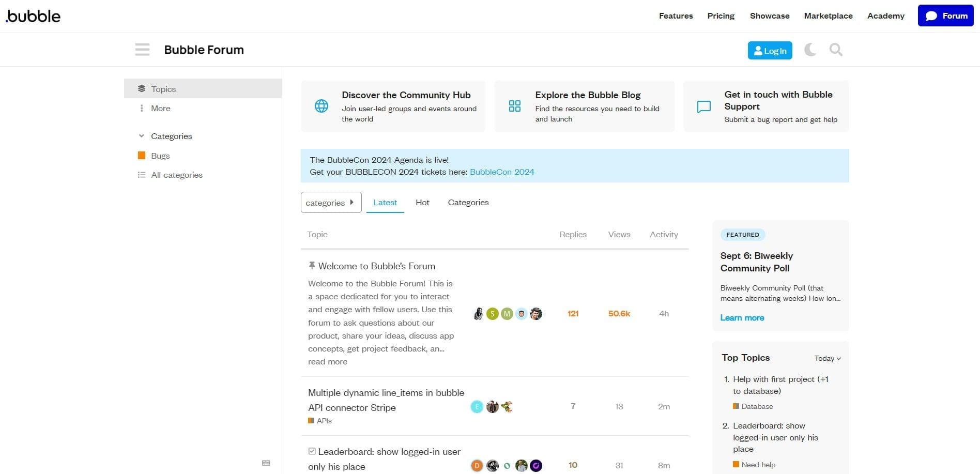Click the first avatar in Welcome topic
Viewport: 980px width, 474px height.
(x=478, y=314)
